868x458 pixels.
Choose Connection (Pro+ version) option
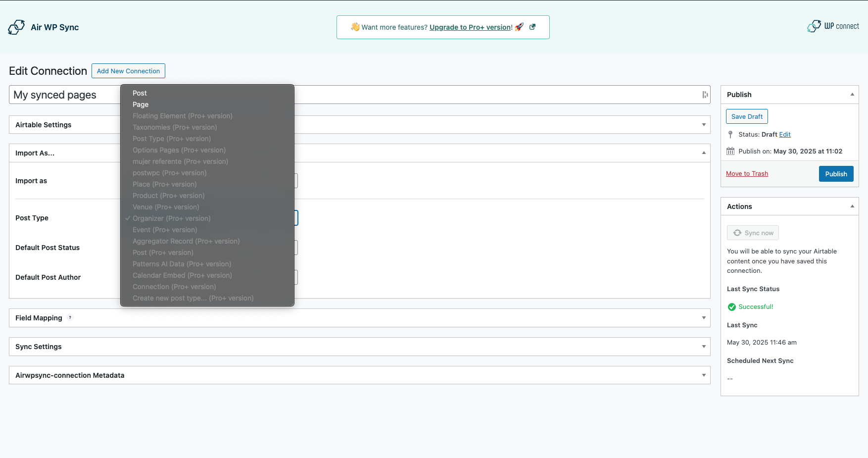click(x=207, y=287)
